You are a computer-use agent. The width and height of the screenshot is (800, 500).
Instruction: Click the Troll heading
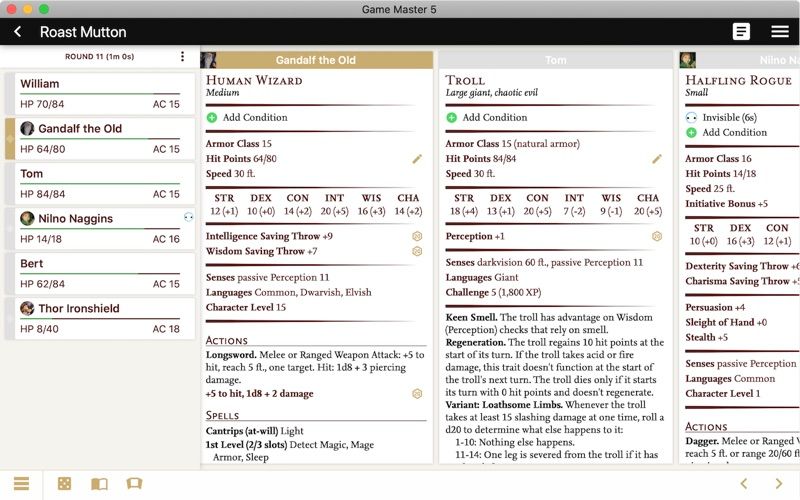[465, 80]
